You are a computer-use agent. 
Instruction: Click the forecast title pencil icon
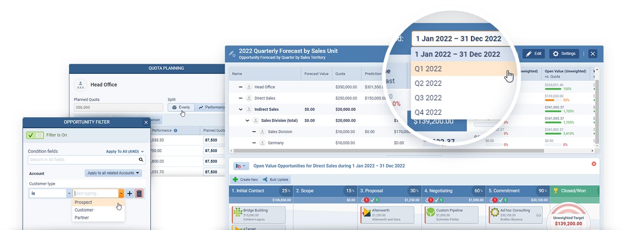click(232, 54)
